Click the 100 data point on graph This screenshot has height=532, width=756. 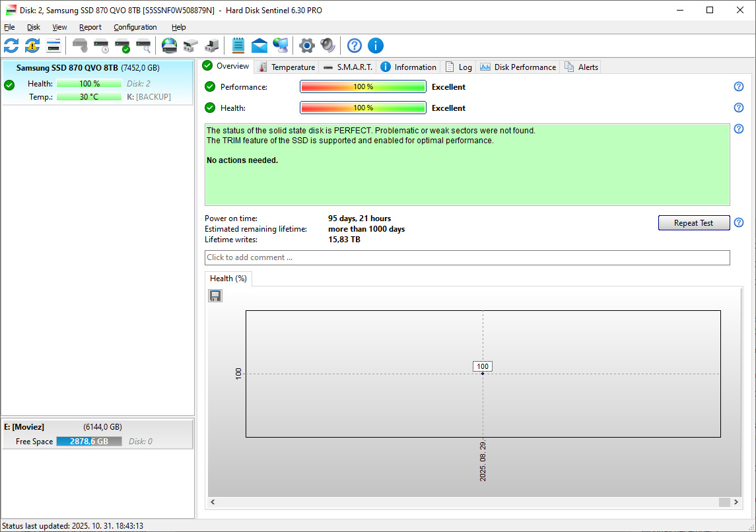[x=483, y=374]
